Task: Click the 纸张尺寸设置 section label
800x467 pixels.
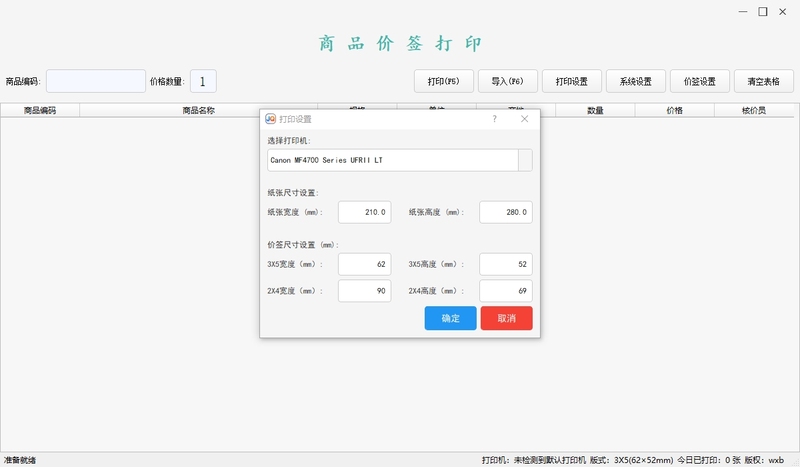Action: click(293, 193)
